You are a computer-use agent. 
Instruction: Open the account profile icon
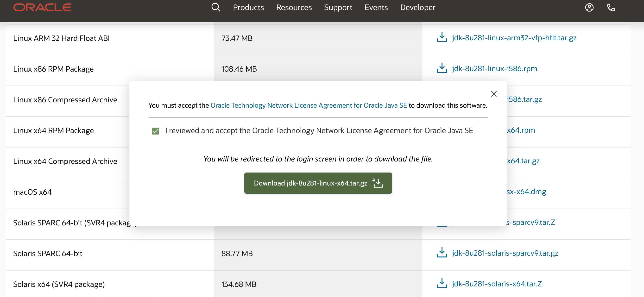pyautogui.click(x=589, y=7)
